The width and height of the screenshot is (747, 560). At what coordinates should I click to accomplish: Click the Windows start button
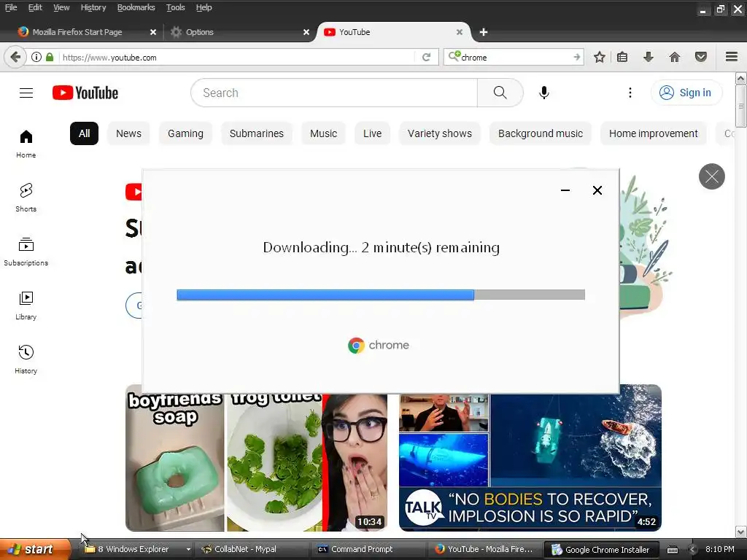[x=34, y=549]
